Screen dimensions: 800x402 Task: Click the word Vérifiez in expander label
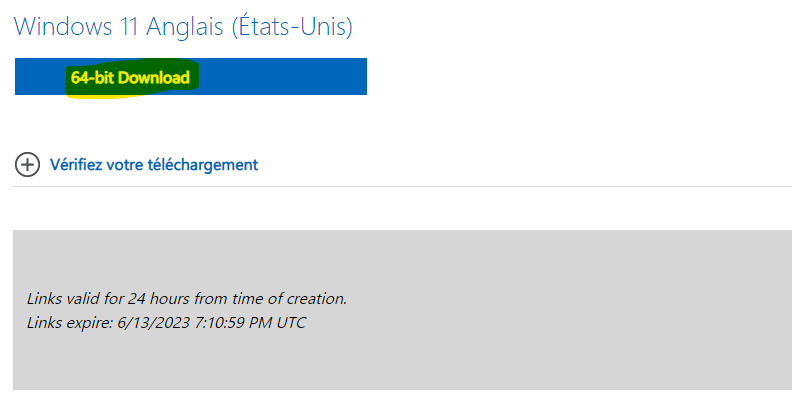point(76,165)
